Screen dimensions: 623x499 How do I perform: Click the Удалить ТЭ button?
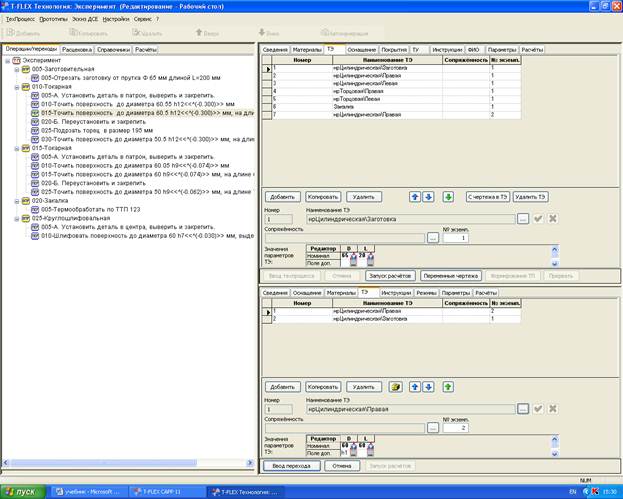[530, 197]
